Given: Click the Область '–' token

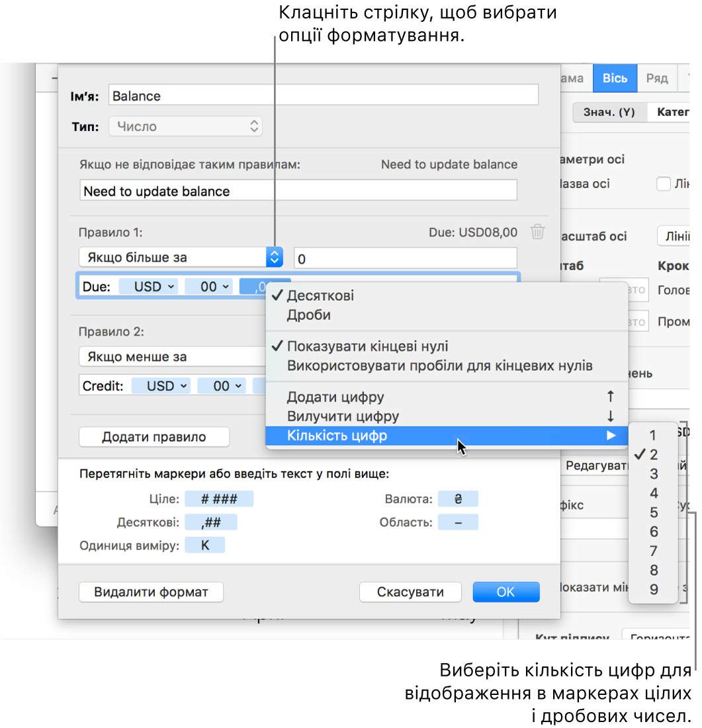Looking at the screenshot, I should coord(458,522).
